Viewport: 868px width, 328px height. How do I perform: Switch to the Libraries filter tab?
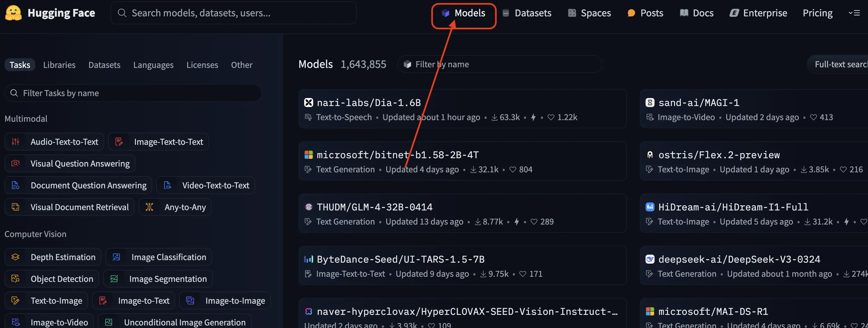tap(59, 65)
